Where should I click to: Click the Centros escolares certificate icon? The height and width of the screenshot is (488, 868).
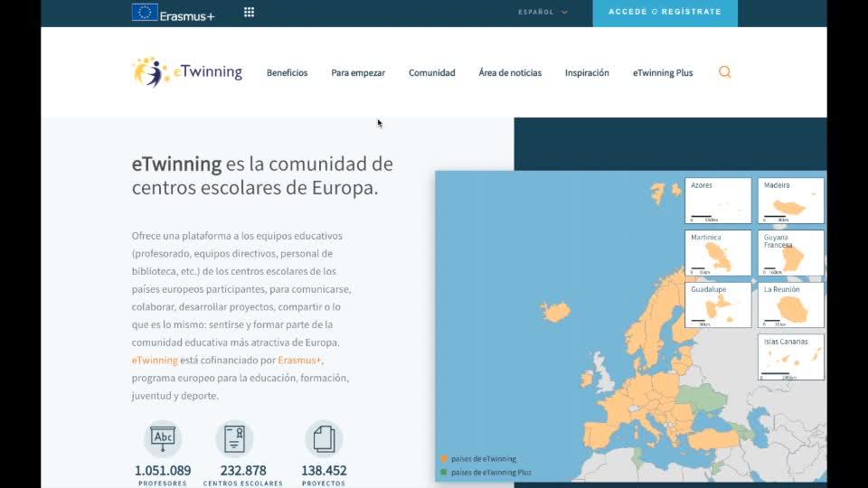click(x=234, y=438)
